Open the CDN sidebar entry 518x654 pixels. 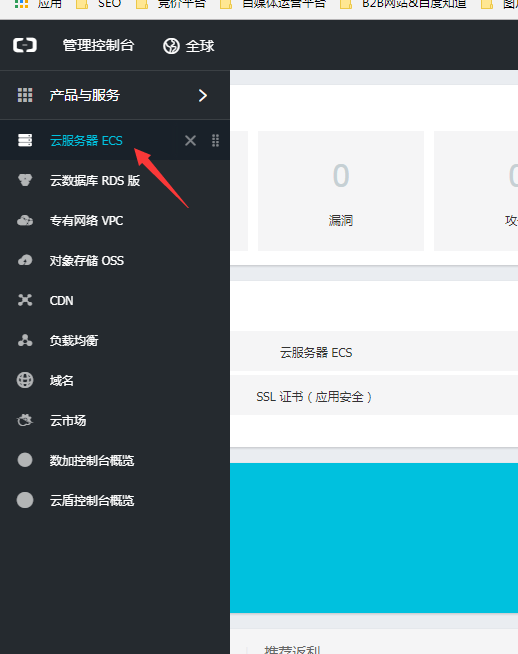click(61, 300)
